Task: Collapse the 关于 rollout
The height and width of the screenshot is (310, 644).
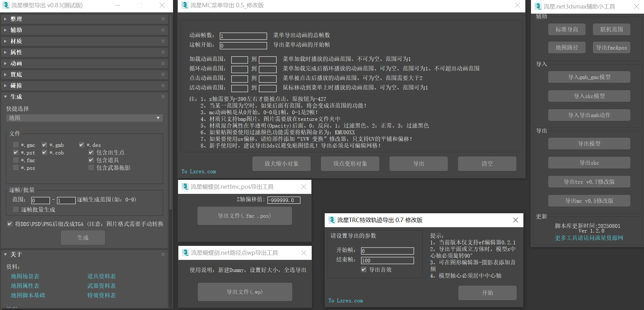Action: pyautogui.click(x=84, y=254)
